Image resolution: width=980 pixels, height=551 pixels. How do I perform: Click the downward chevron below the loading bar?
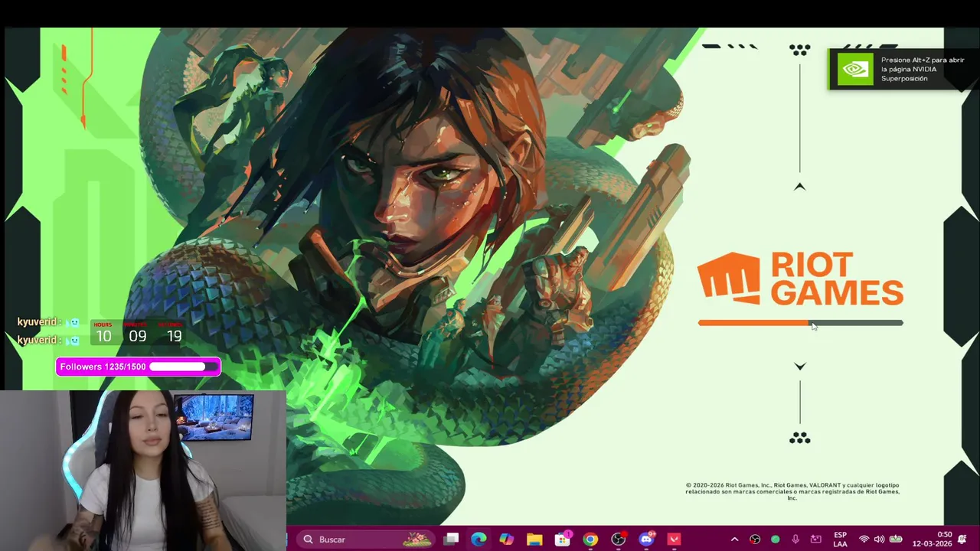click(800, 367)
